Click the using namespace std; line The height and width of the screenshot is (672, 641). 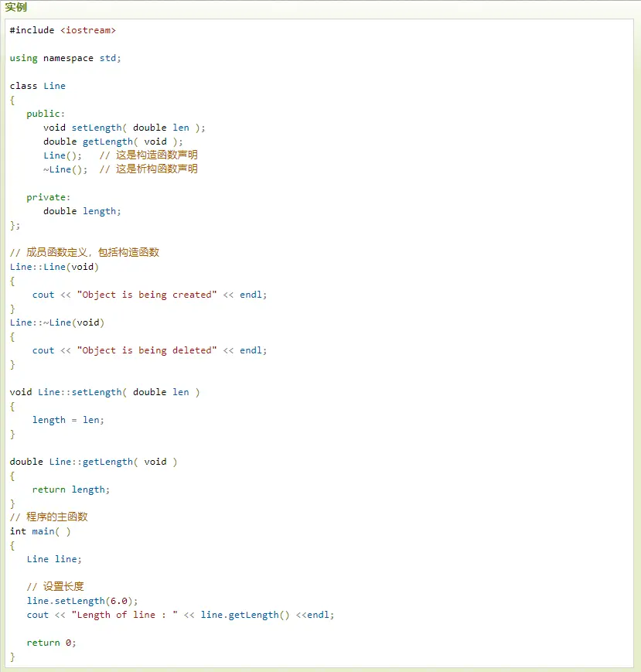65,58
